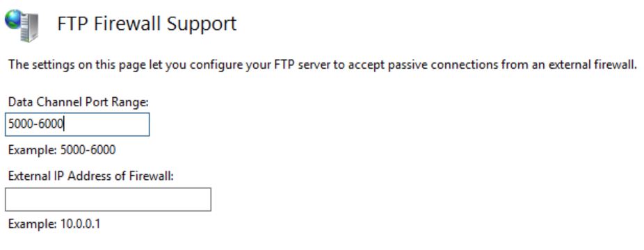
Task: Click empty space inside the port range box
Action: tap(107, 124)
